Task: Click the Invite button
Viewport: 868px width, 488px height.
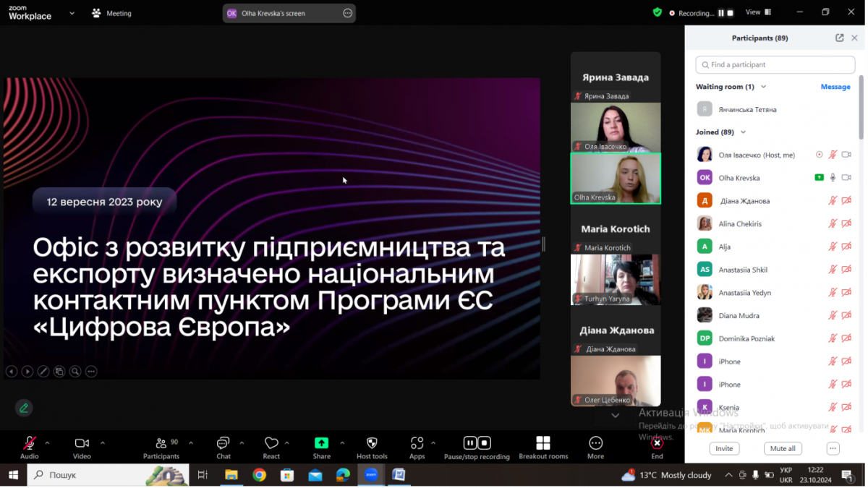Action: (x=724, y=448)
